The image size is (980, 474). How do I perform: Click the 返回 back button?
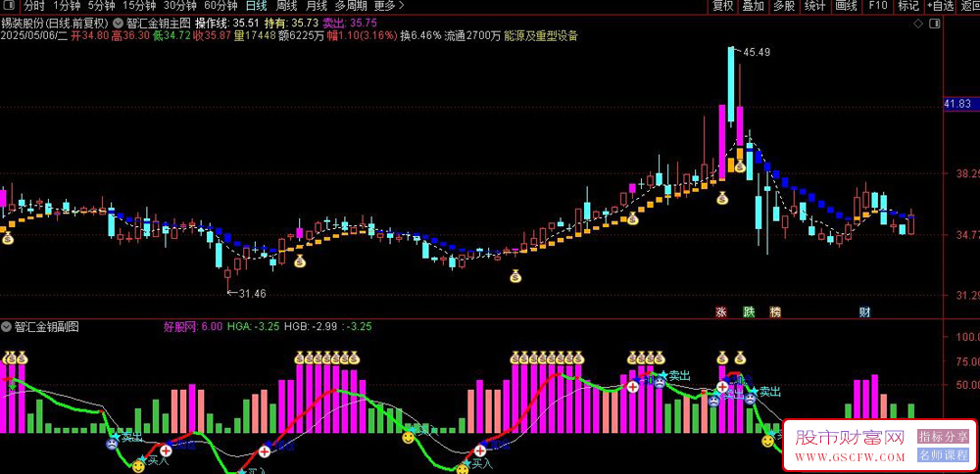(x=969, y=6)
